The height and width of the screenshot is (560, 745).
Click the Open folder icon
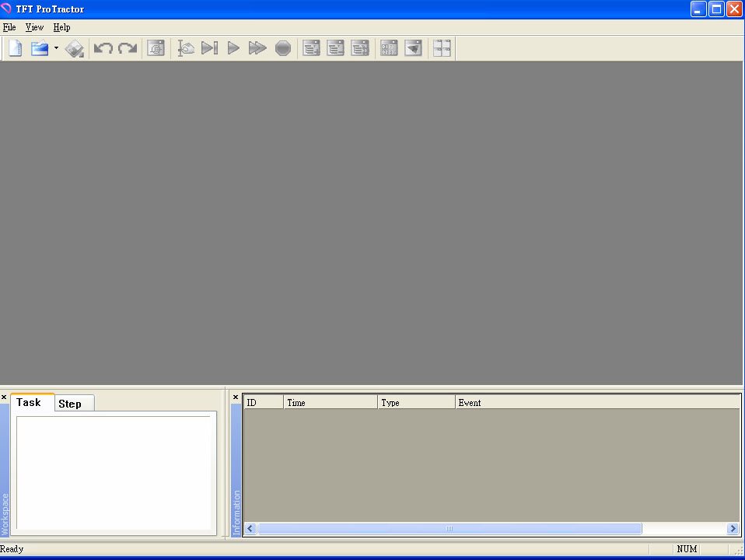39,48
